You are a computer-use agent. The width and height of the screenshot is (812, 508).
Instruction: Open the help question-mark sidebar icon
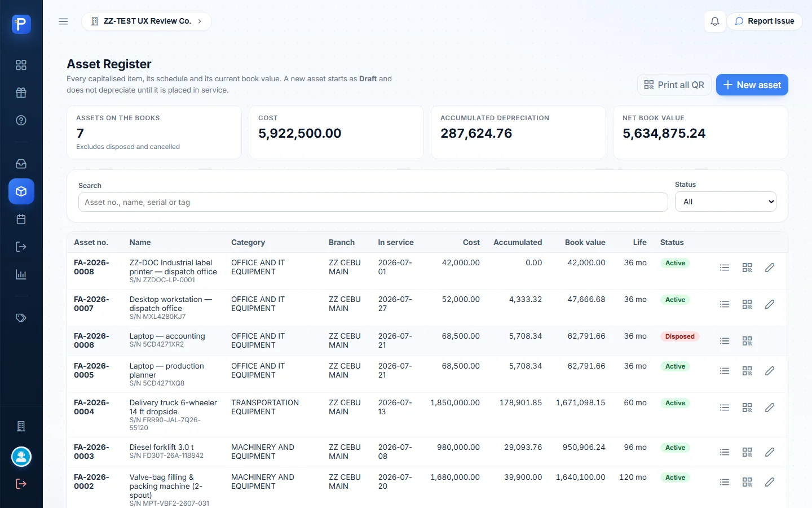[x=21, y=120]
